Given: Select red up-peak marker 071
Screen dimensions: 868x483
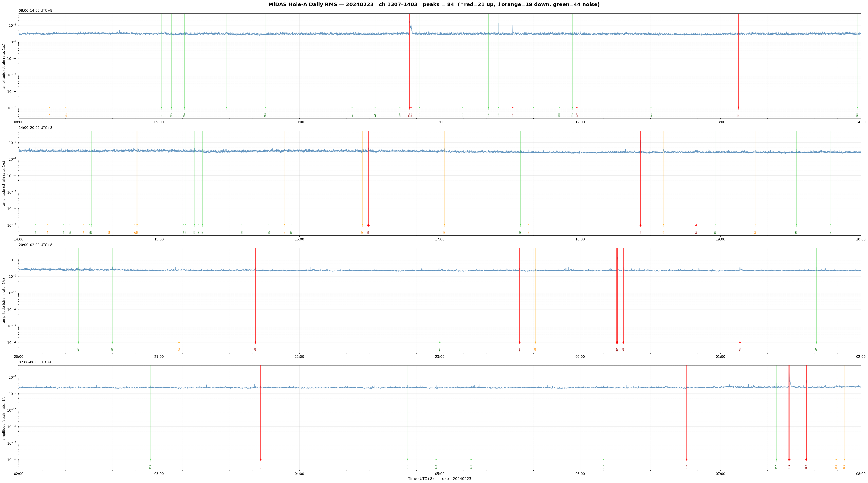Looking at the screenshot, I should click(261, 459).
